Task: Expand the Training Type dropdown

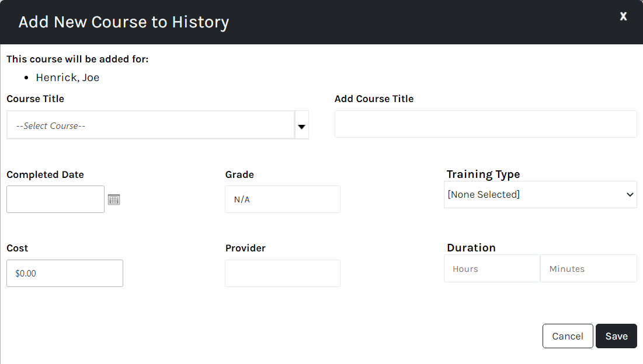Action: tap(540, 195)
